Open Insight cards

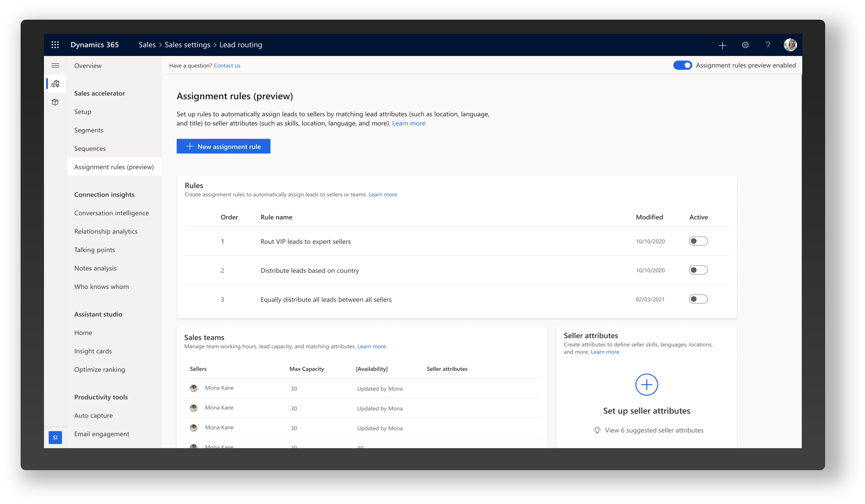point(93,351)
